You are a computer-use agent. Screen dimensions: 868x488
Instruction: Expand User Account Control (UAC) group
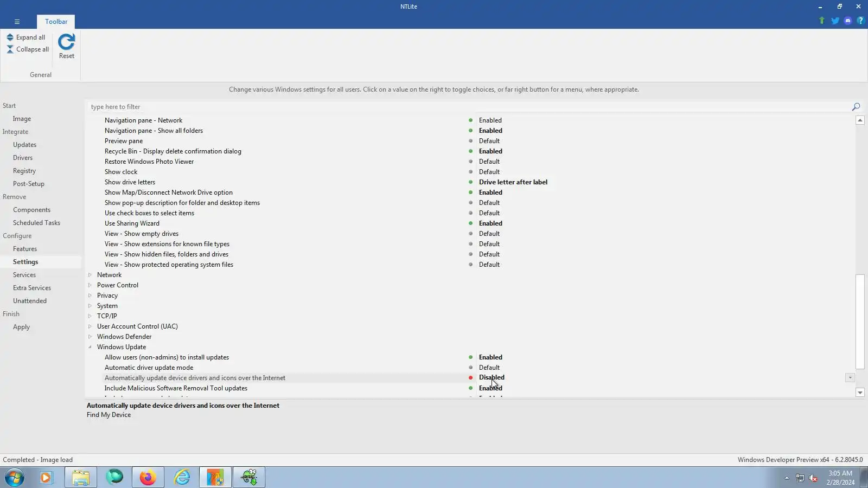point(90,326)
